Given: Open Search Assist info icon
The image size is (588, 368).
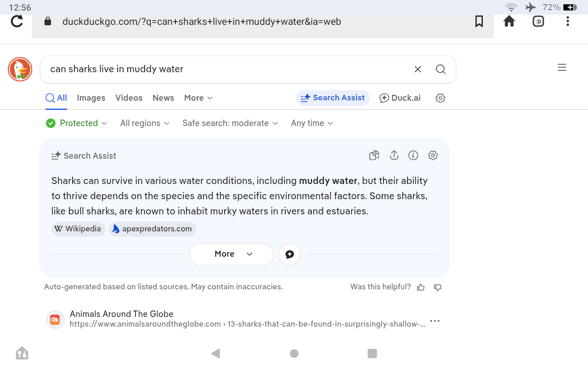Looking at the screenshot, I should 413,155.
